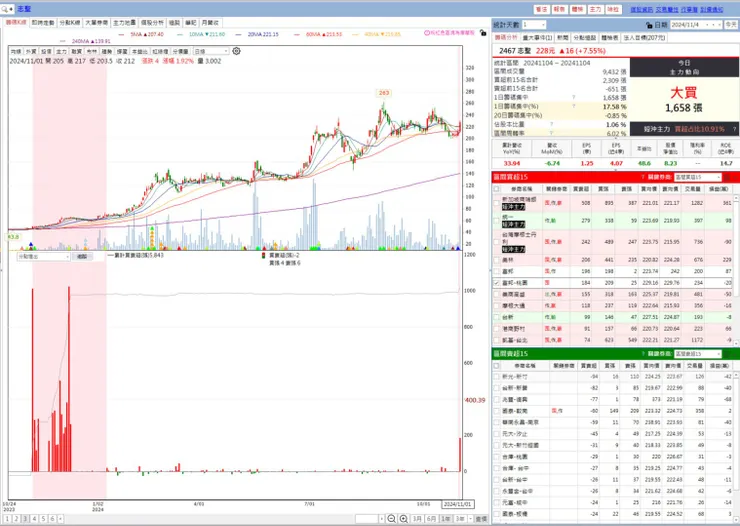This screenshot has width=740, height=526.
Task: Select the 台灣摩根士丹利 broker row
Action: pyautogui.click(x=612, y=242)
